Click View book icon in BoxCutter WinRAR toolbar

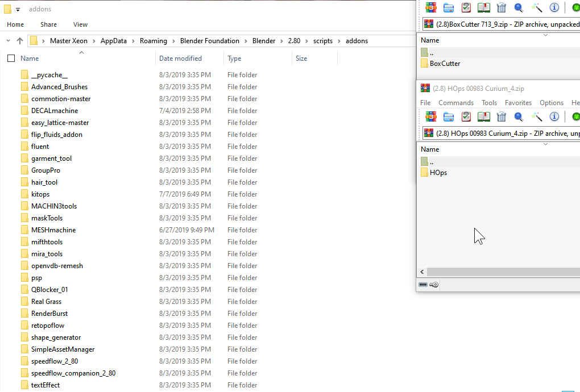coord(483,7)
